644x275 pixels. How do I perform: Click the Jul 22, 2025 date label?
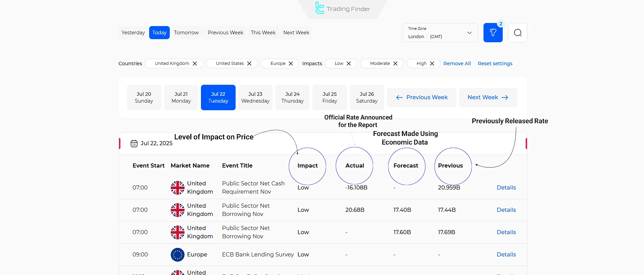(156, 143)
